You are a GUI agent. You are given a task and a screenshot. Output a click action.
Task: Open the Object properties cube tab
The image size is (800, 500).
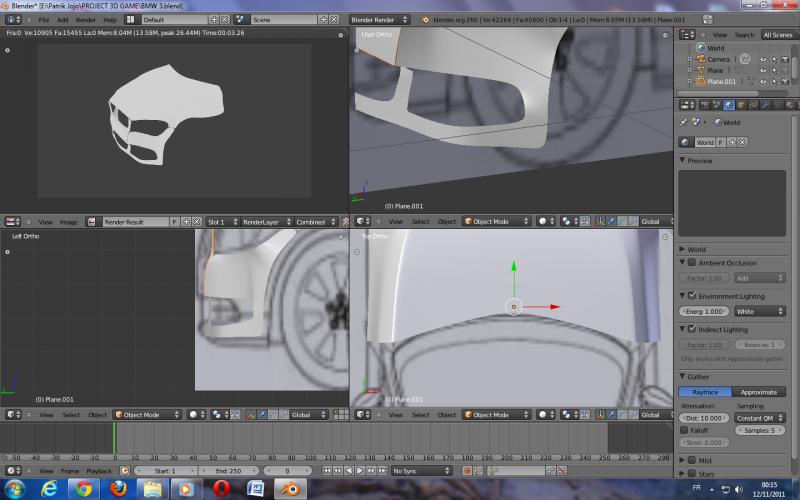click(x=741, y=105)
